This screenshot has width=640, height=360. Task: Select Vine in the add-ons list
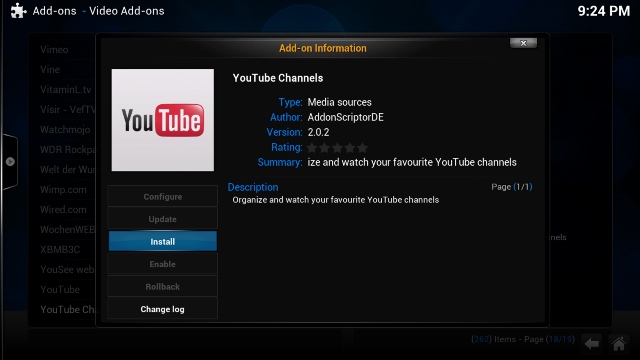click(x=50, y=70)
